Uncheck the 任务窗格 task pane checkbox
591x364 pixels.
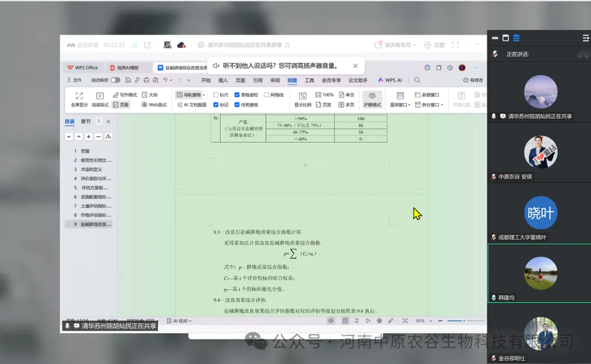click(237, 105)
